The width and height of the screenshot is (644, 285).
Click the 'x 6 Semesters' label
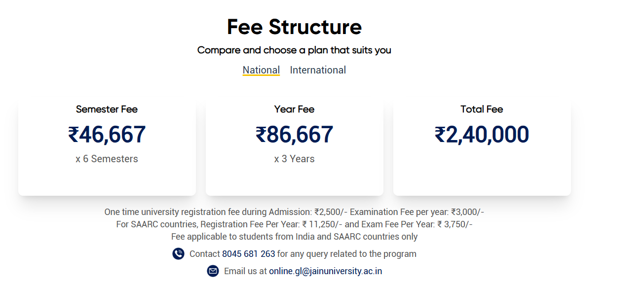tap(107, 159)
